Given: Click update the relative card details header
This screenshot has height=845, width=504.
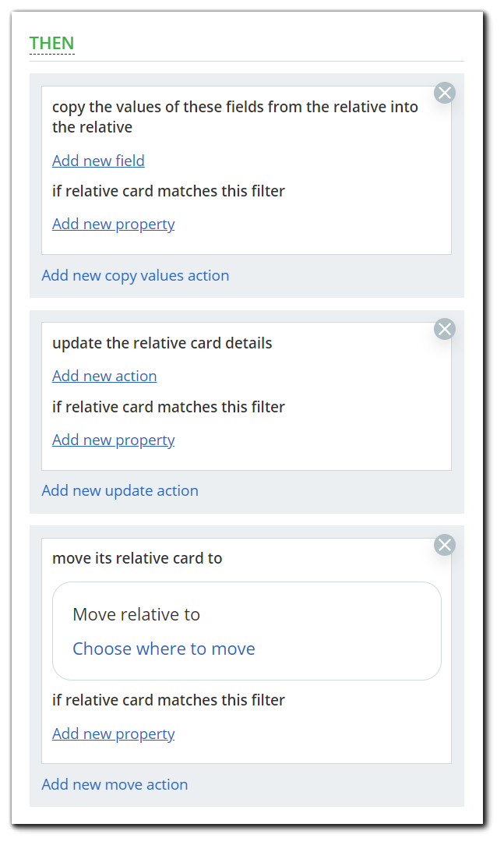Looking at the screenshot, I should [x=162, y=343].
